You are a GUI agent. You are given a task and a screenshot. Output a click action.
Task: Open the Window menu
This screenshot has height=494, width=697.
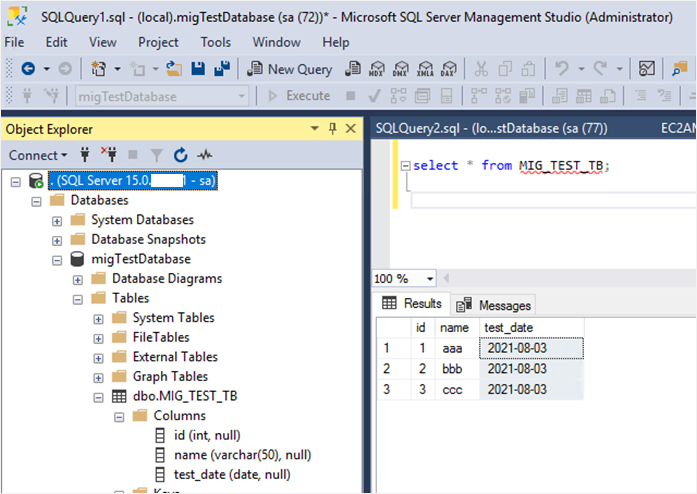point(276,42)
